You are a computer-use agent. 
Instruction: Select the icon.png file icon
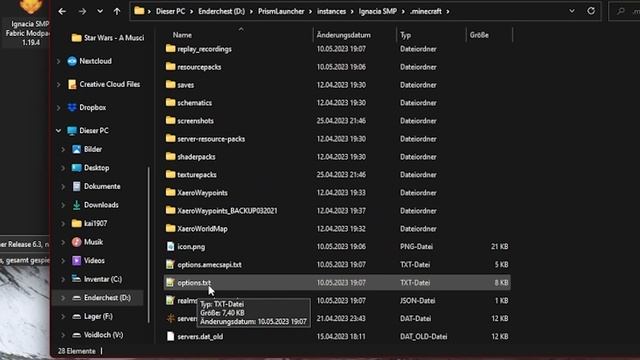[171, 246]
